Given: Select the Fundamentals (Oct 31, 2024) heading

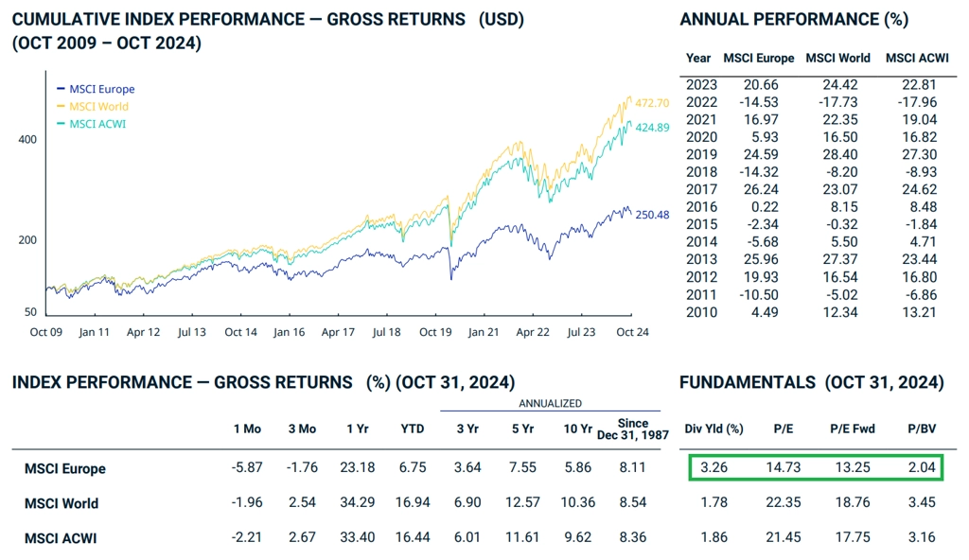Looking at the screenshot, I should tap(812, 382).
